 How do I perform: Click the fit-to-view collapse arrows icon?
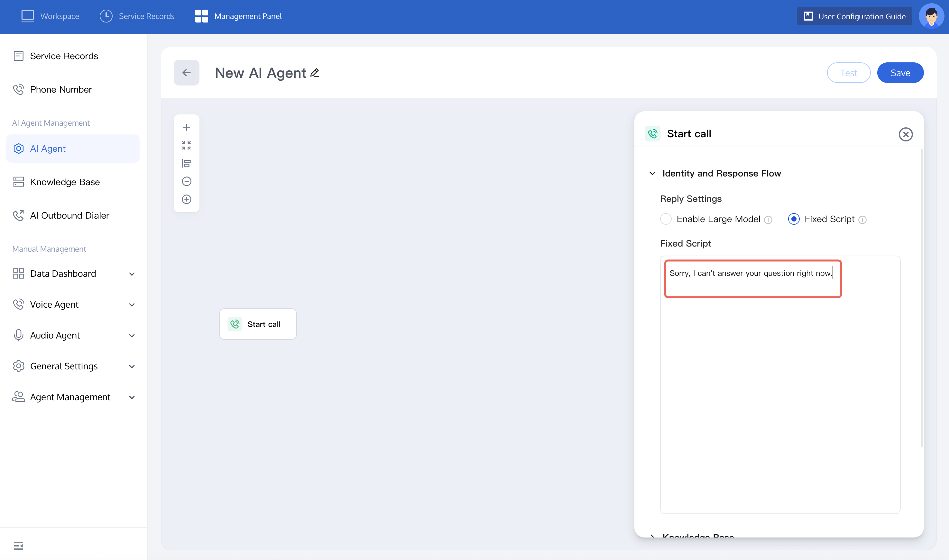(187, 145)
